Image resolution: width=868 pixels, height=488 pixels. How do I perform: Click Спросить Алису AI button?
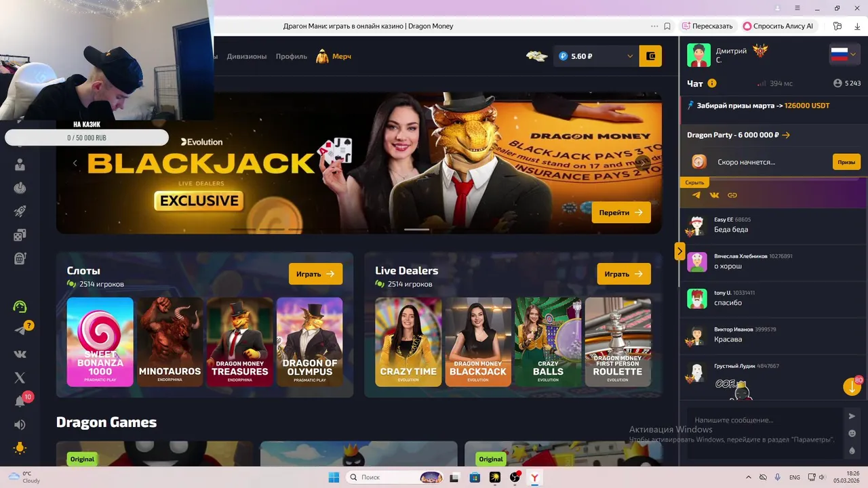(778, 26)
